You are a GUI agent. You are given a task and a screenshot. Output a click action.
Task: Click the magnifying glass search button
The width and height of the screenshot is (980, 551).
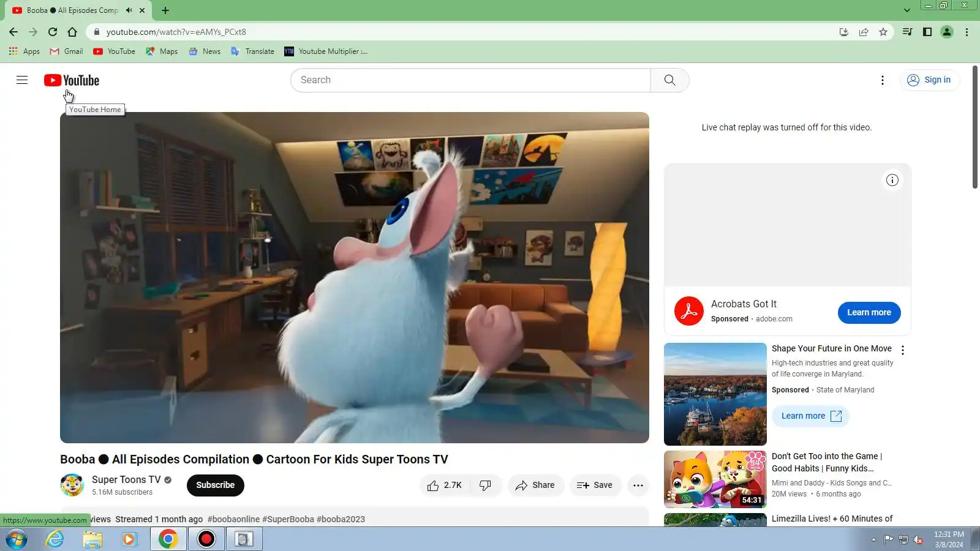(669, 80)
